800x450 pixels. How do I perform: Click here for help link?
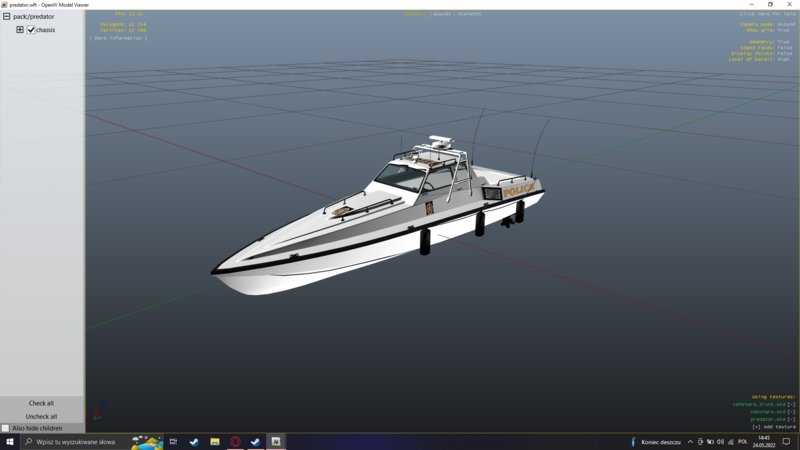768,14
